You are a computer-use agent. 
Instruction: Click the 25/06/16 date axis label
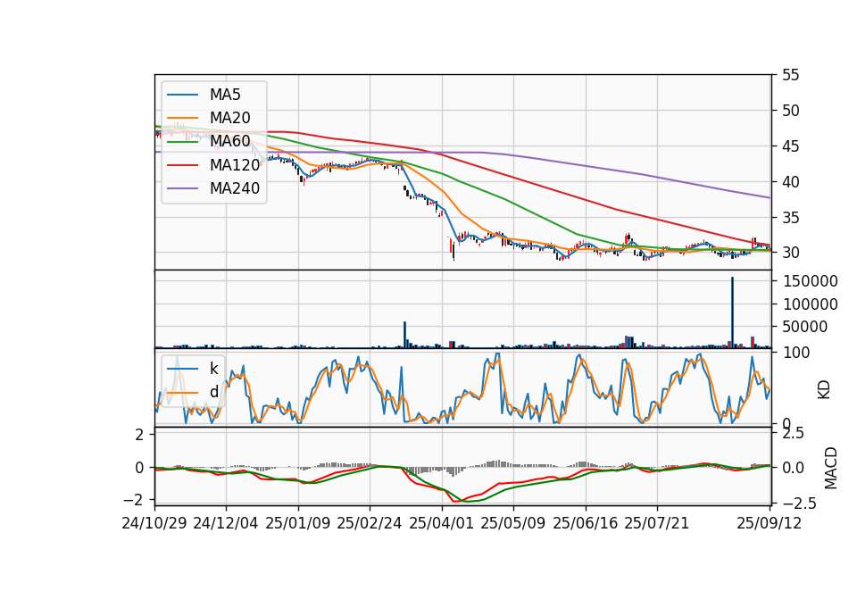click(x=586, y=523)
